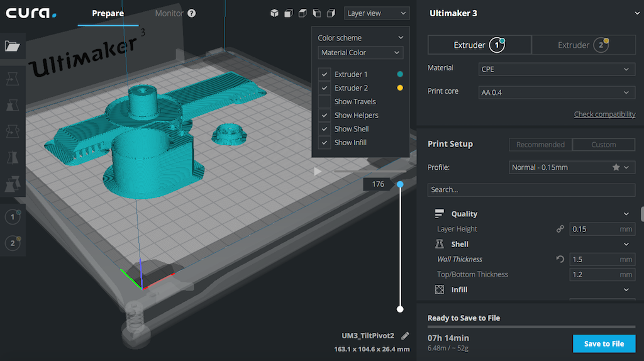Open the Material CPE dropdown
The height and width of the screenshot is (361, 644).
[x=557, y=69]
